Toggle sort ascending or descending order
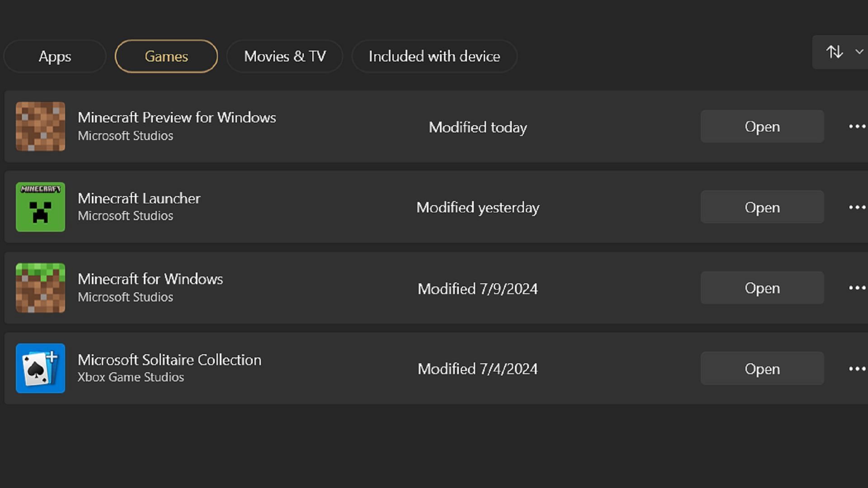Viewport: 868px width, 488px height. (x=835, y=52)
